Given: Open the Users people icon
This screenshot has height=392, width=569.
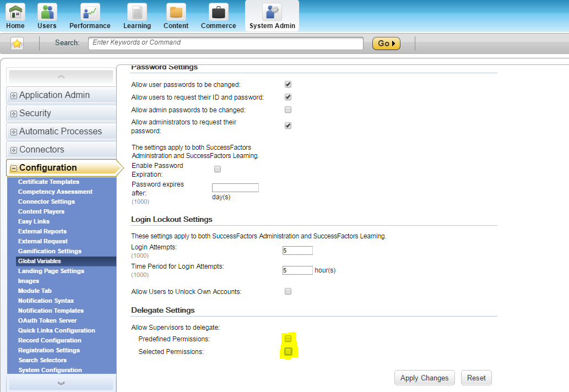Looking at the screenshot, I should point(47,12).
